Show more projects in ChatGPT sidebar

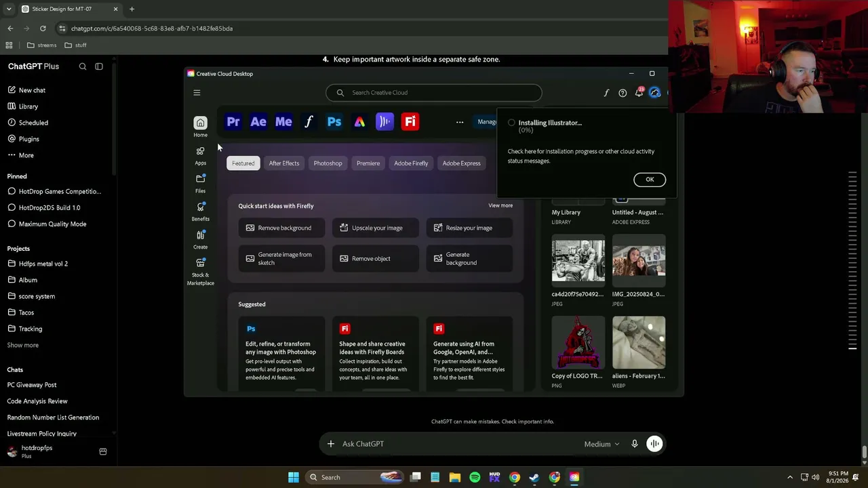point(23,345)
